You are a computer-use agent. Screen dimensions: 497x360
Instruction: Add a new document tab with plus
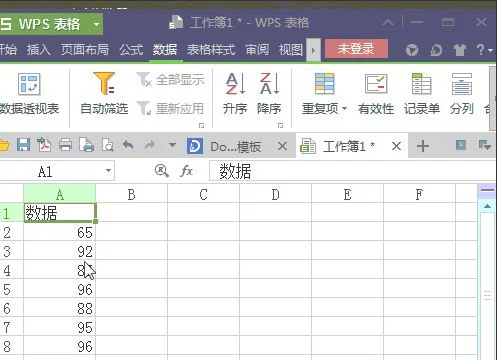coord(423,146)
